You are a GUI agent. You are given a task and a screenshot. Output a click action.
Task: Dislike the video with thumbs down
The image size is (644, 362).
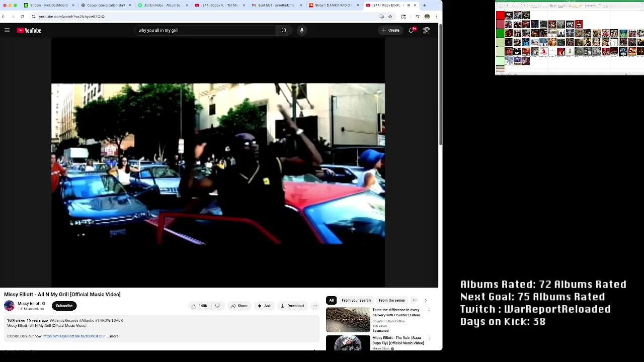click(217, 306)
